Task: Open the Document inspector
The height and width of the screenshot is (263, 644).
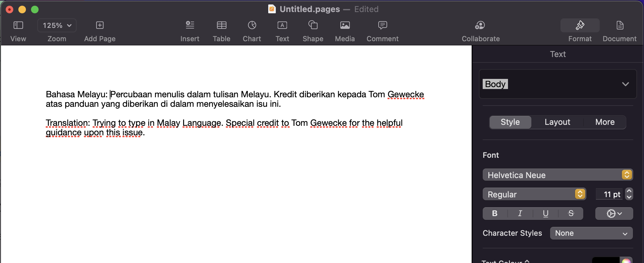Action: [x=620, y=25]
